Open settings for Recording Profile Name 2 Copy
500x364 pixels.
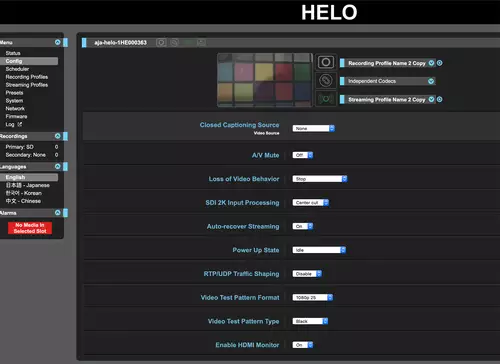pos(440,63)
